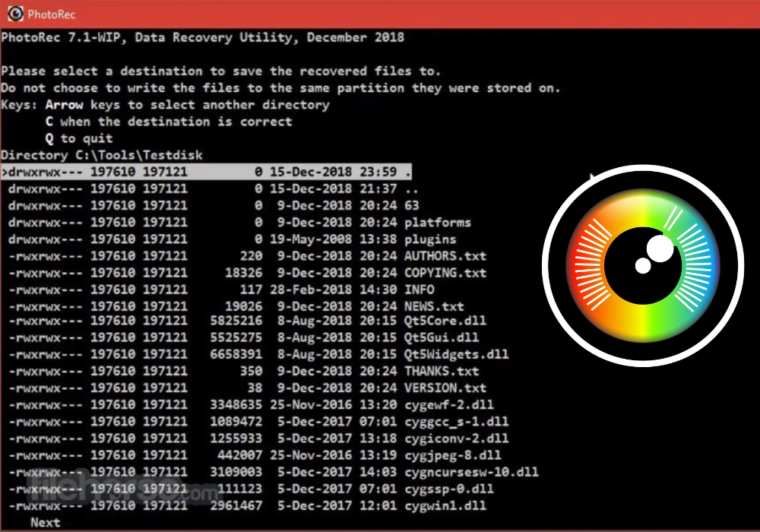The image size is (760, 532).
Task: Select the cygjpeg-8.dll file row
Action: 255,455
